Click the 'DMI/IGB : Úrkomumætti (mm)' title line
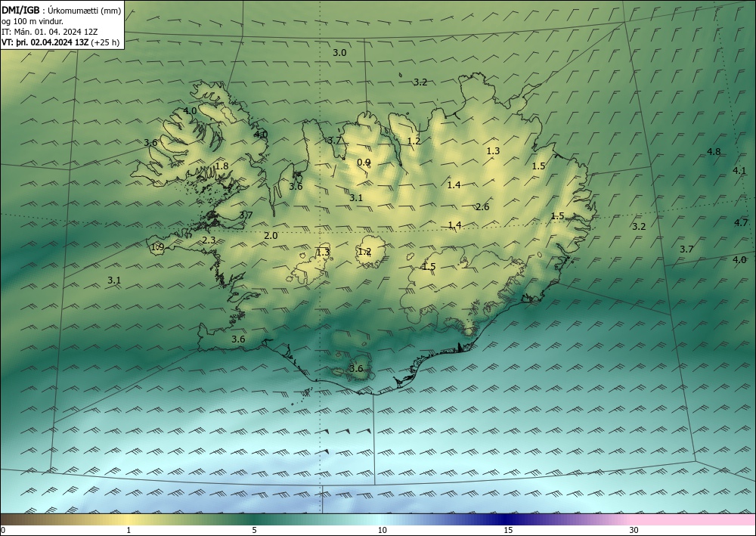This screenshot has width=756, height=536. tap(61, 11)
